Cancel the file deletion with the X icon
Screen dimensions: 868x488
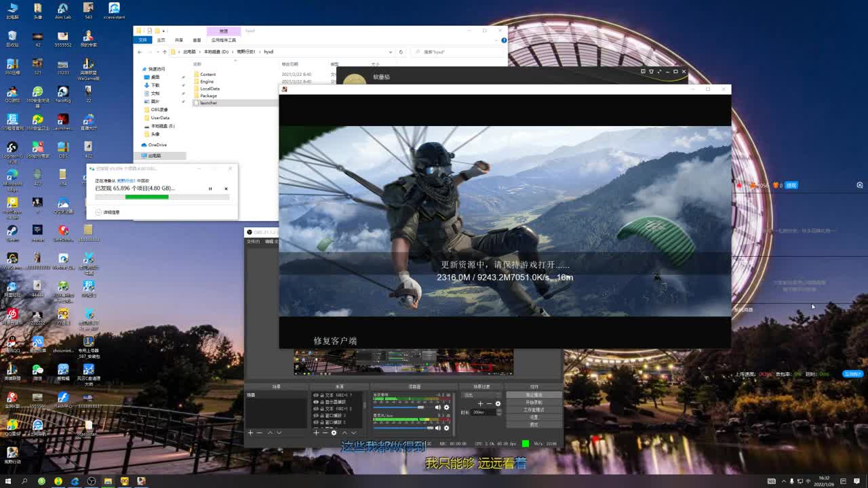[x=226, y=188]
